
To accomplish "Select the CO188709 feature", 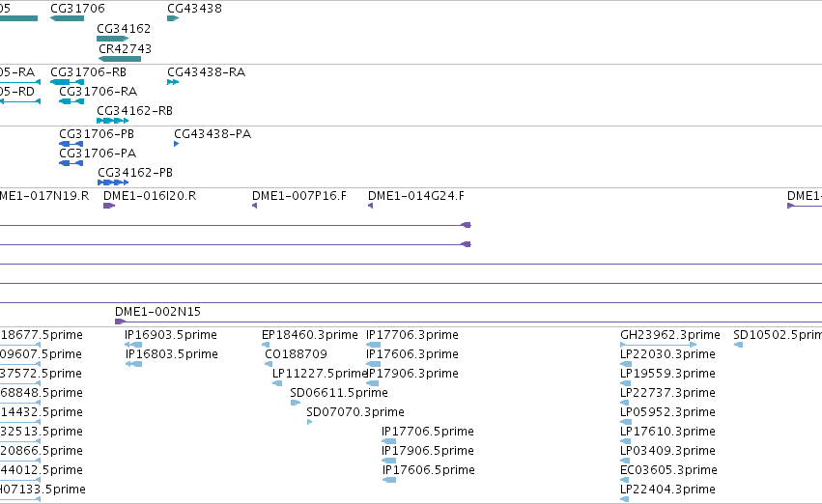I will (269, 364).
